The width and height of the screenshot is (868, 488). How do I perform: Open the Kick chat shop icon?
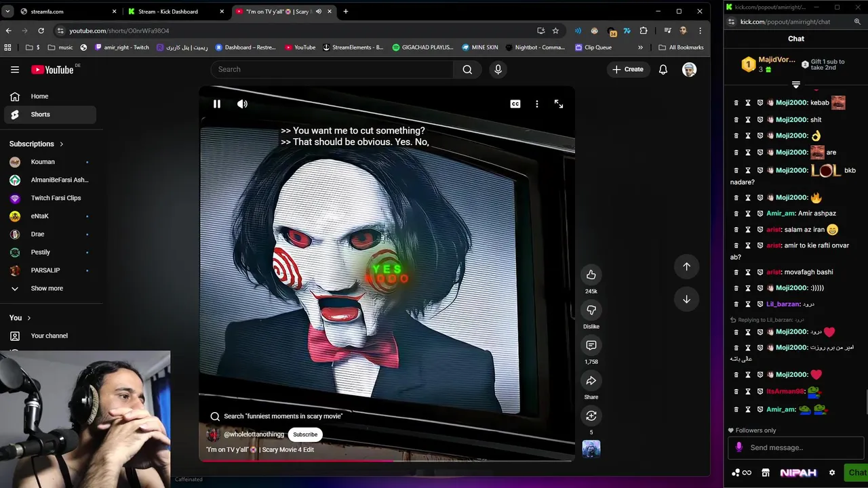[766, 472]
